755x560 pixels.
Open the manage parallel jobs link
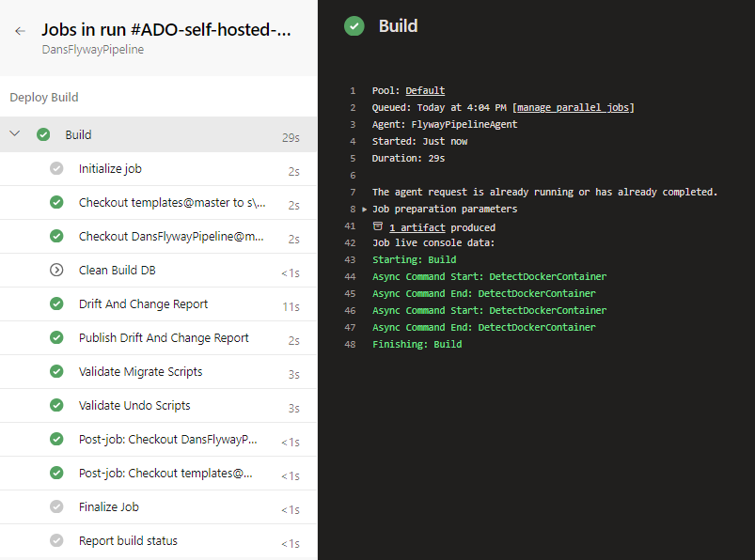pos(573,107)
